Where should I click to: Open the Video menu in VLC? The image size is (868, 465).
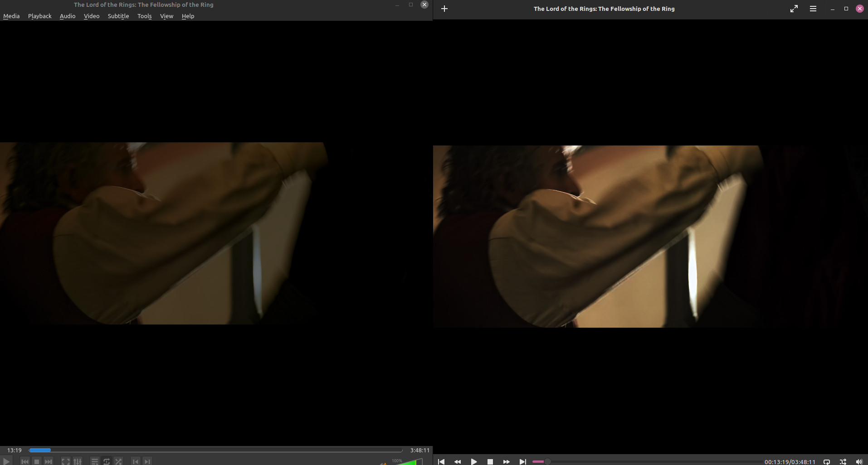(92, 16)
